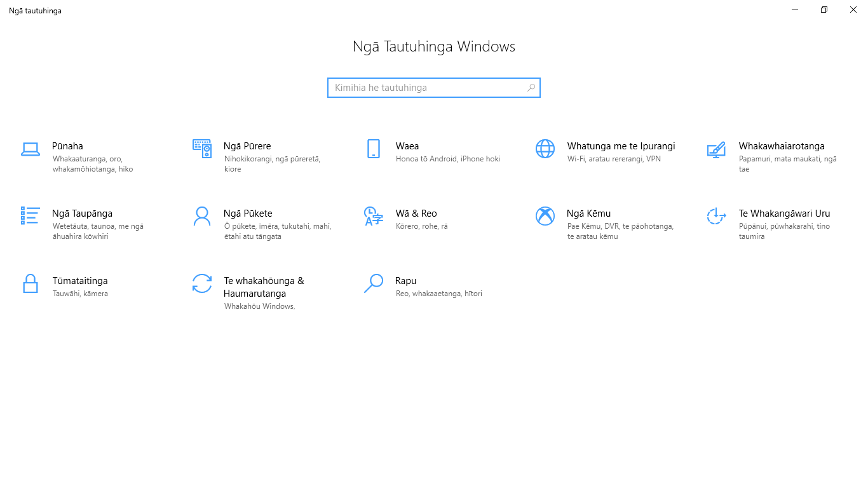Click the Ngā Kēmu Xbox icon
The height and width of the screenshot is (488, 868).
click(x=545, y=216)
